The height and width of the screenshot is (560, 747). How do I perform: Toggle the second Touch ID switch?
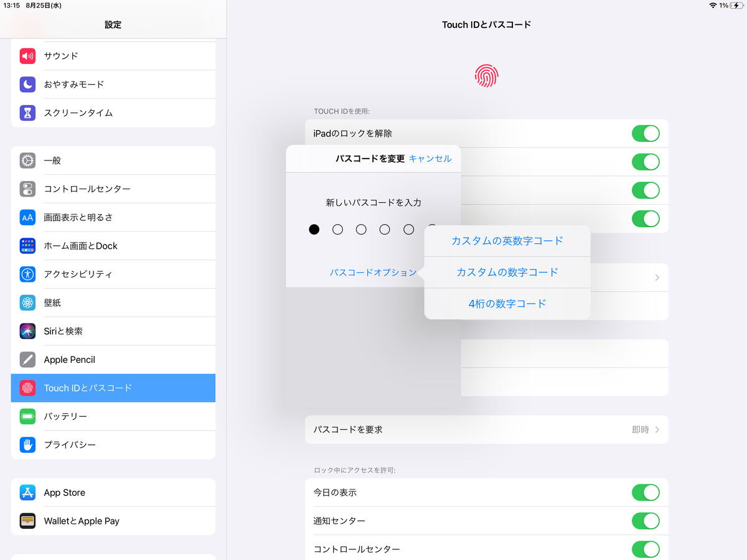(x=646, y=162)
